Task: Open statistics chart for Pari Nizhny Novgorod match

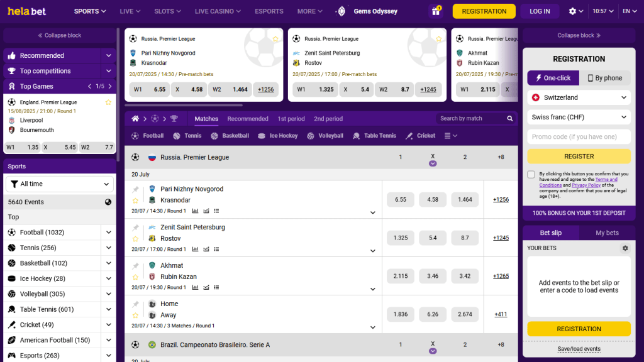Action: point(195,211)
